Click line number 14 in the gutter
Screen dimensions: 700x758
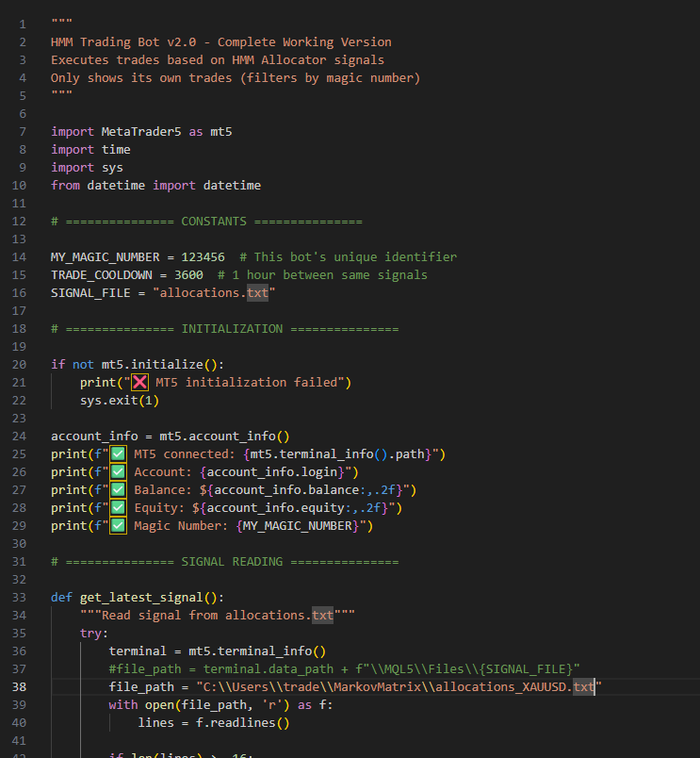(x=19, y=257)
